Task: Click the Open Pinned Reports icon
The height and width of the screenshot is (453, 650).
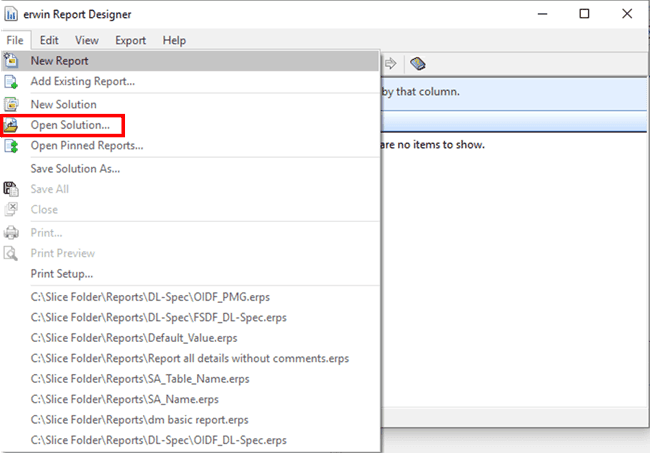Action: click(11, 145)
